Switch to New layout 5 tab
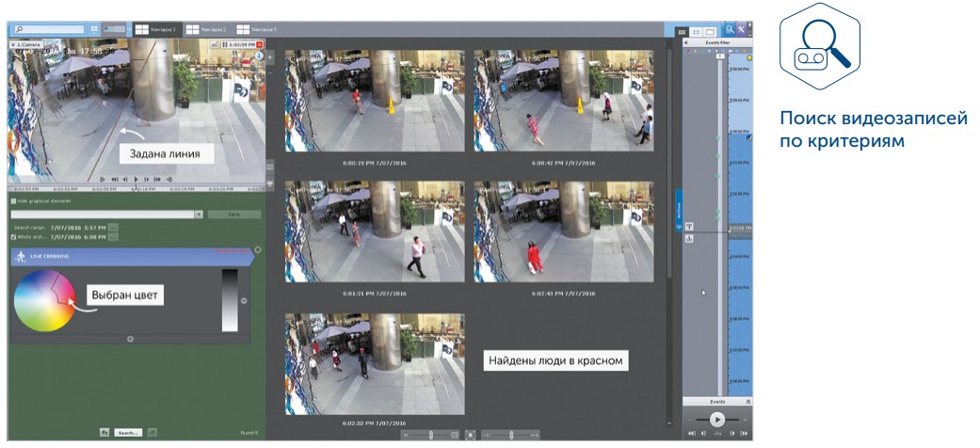 (x=258, y=29)
